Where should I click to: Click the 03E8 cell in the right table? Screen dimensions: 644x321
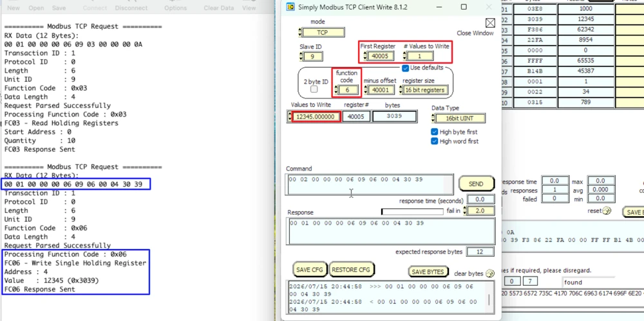535,8
